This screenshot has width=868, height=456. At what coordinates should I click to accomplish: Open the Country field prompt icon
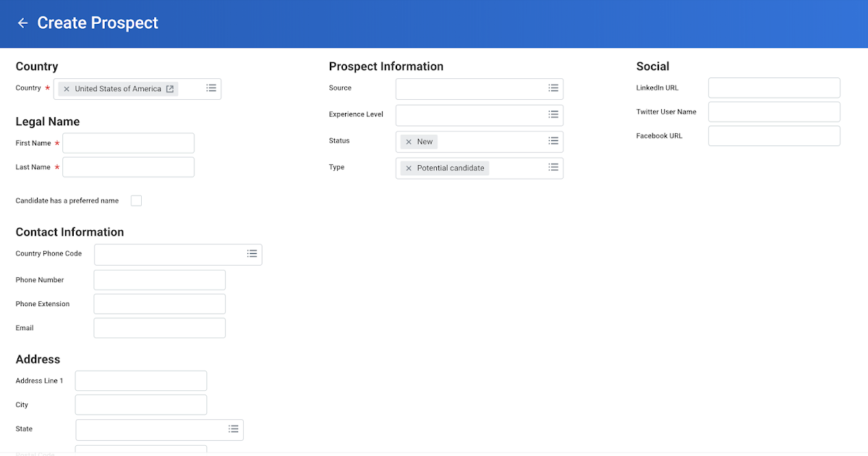210,88
